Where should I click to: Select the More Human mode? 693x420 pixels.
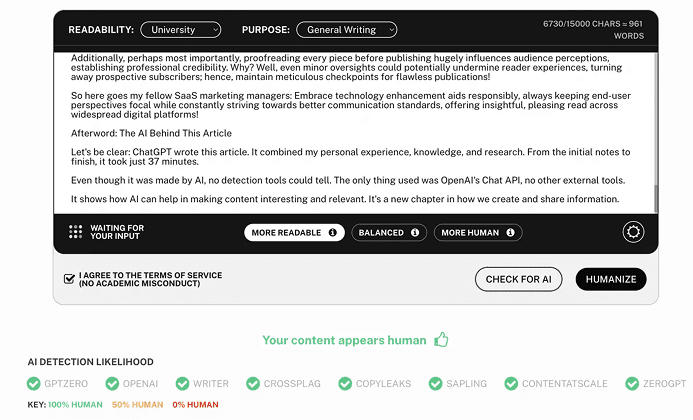(468, 232)
